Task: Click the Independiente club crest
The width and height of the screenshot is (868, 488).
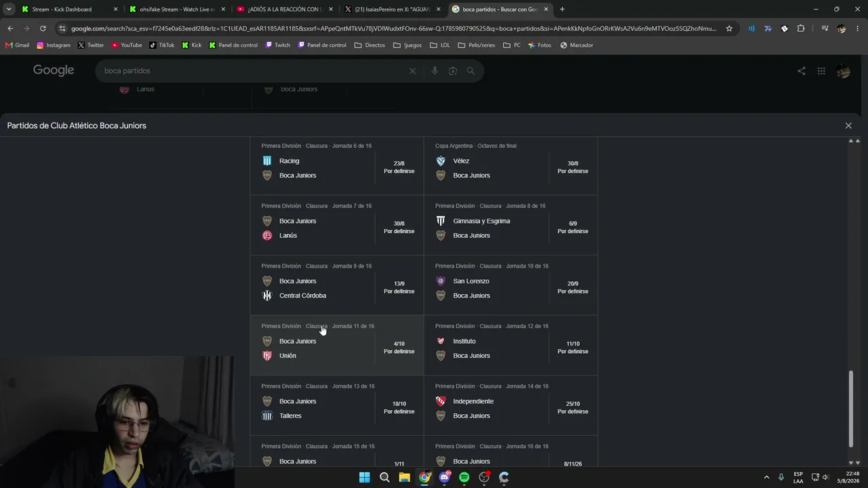Action: [441, 401]
